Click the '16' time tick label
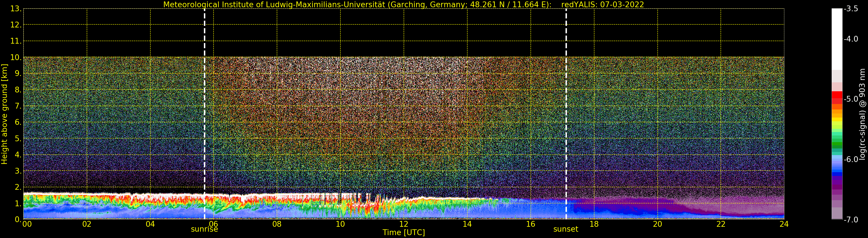The width and height of the screenshot is (868, 238). coord(531,224)
